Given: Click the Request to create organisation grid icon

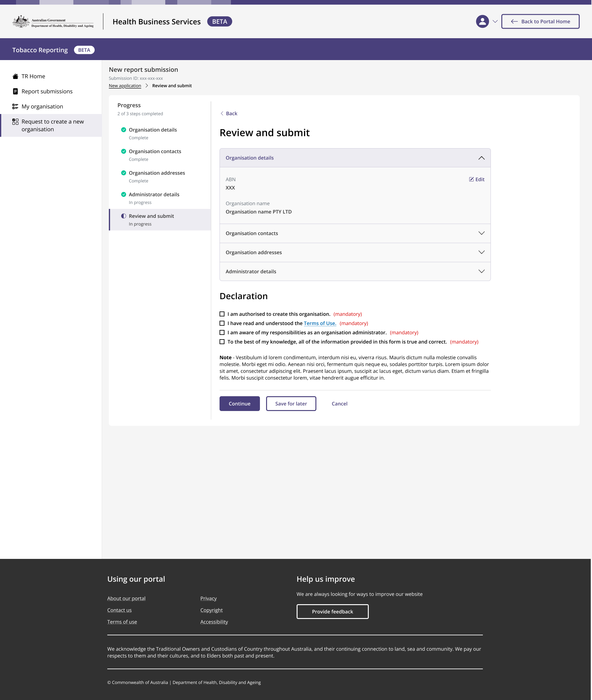Looking at the screenshot, I should coord(15,122).
